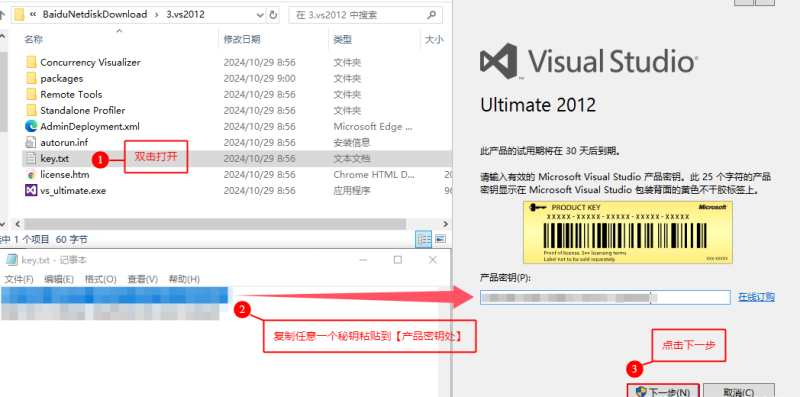Select the file name vs_ultimate.exe
This screenshot has width=800, height=397.
(x=73, y=191)
